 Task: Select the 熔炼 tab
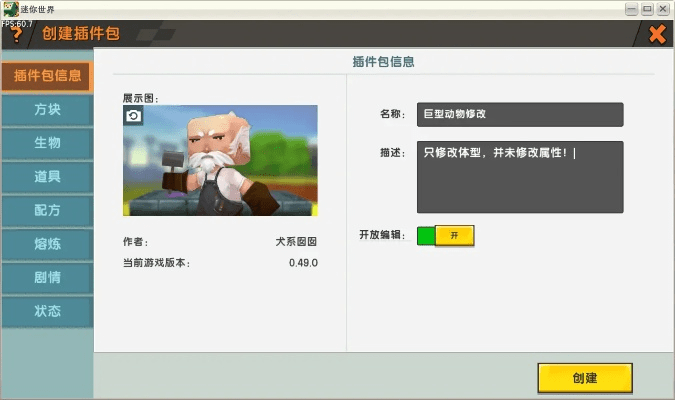pyautogui.click(x=47, y=244)
